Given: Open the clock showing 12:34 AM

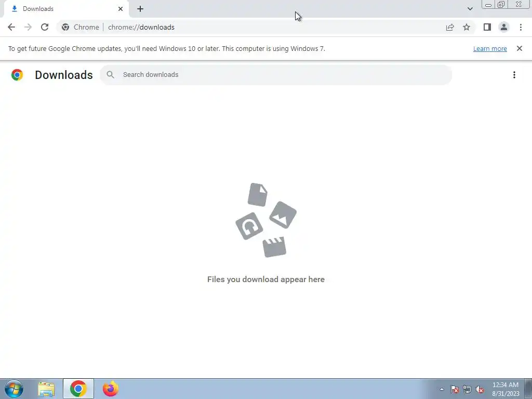Looking at the screenshot, I should pyautogui.click(x=506, y=389).
